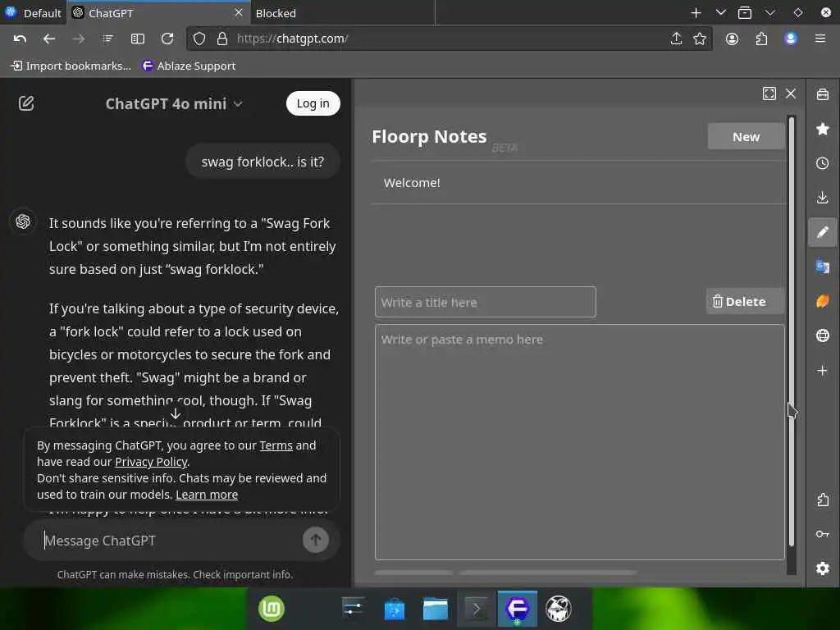Open the terminal from the taskbar

coord(477,609)
